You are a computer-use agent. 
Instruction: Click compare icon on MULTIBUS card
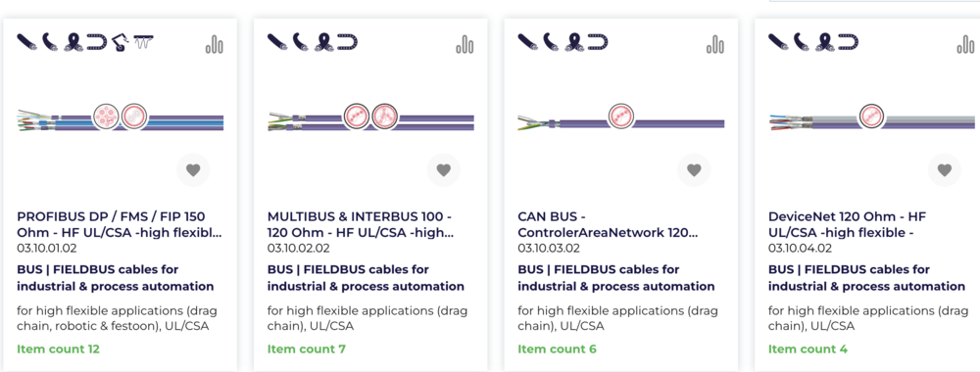(x=465, y=44)
